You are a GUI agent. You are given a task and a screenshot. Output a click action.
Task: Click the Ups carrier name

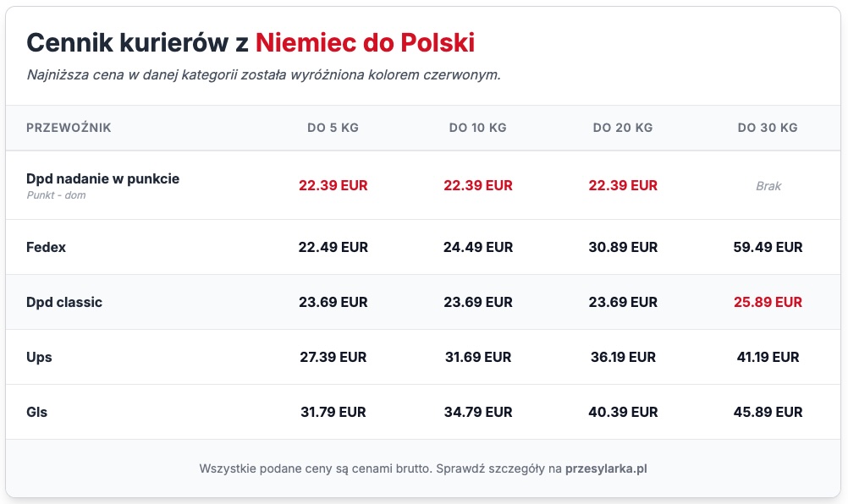[39, 357]
